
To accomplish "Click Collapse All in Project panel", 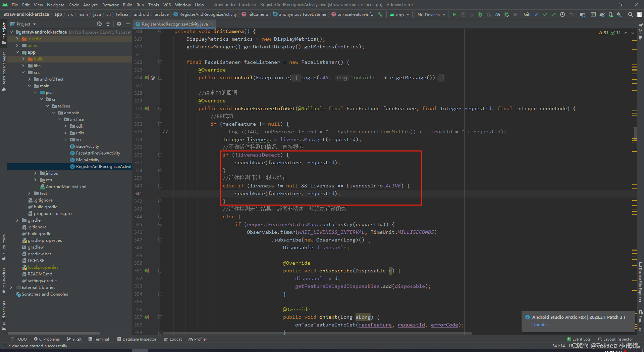I will [108, 24].
